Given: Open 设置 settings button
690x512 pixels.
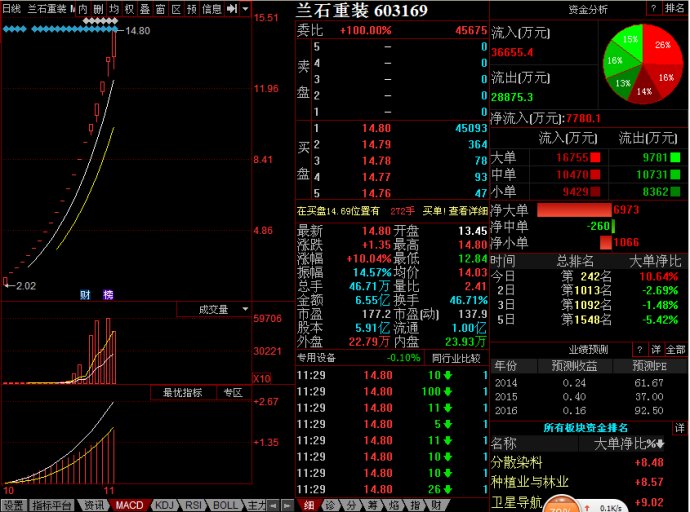Looking at the screenshot, I should pyautogui.click(x=14, y=505).
